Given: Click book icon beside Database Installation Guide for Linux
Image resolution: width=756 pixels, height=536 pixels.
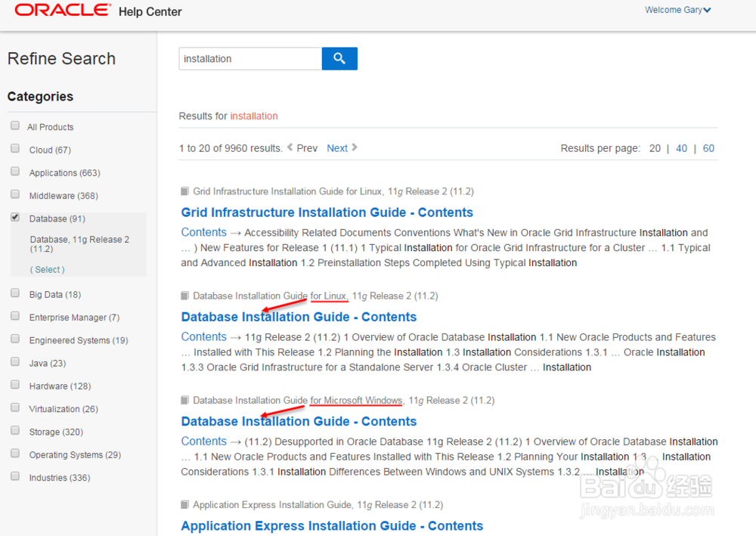Looking at the screenshot, I should [x=184, y=296].
